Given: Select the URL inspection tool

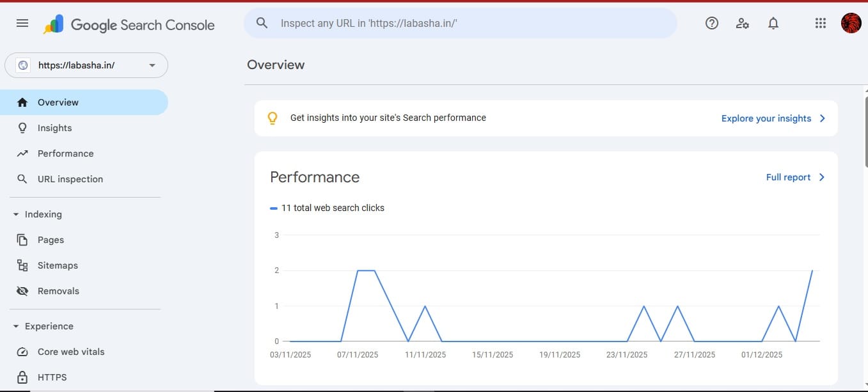Looking at the screenshot, I should coord(70,179).
